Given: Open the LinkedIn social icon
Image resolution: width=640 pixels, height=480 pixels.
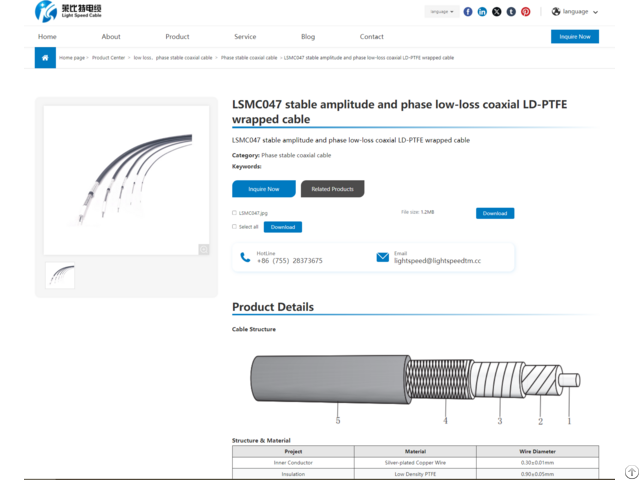Looking at the screenshot, I should click(x=482, y=12).
